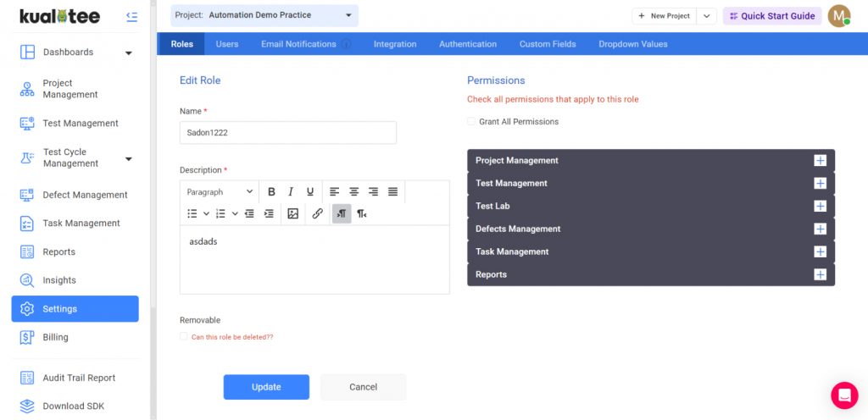Click the role Name input field
Viewport: 868px width, 420px height.
click(287, 133)
